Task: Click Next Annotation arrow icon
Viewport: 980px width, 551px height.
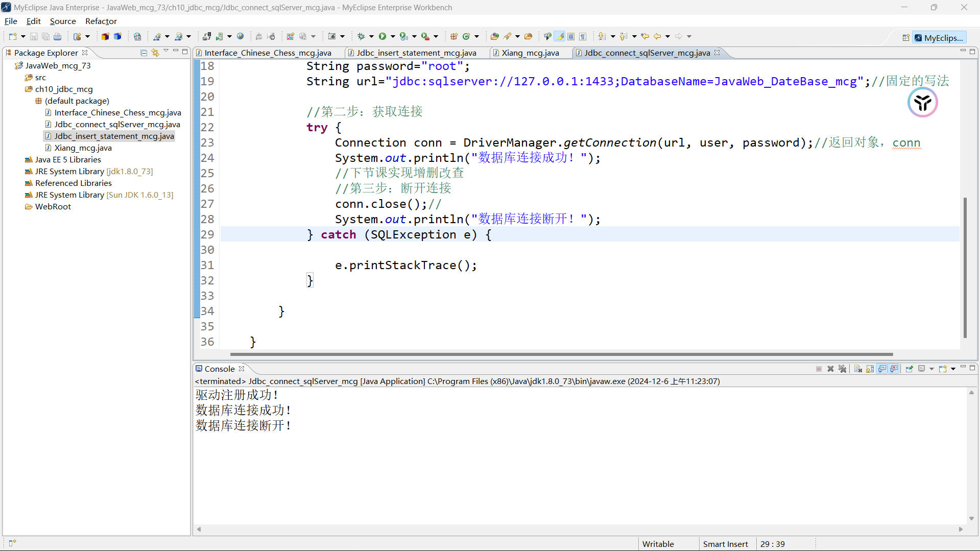Action: [x=602, y=36]
